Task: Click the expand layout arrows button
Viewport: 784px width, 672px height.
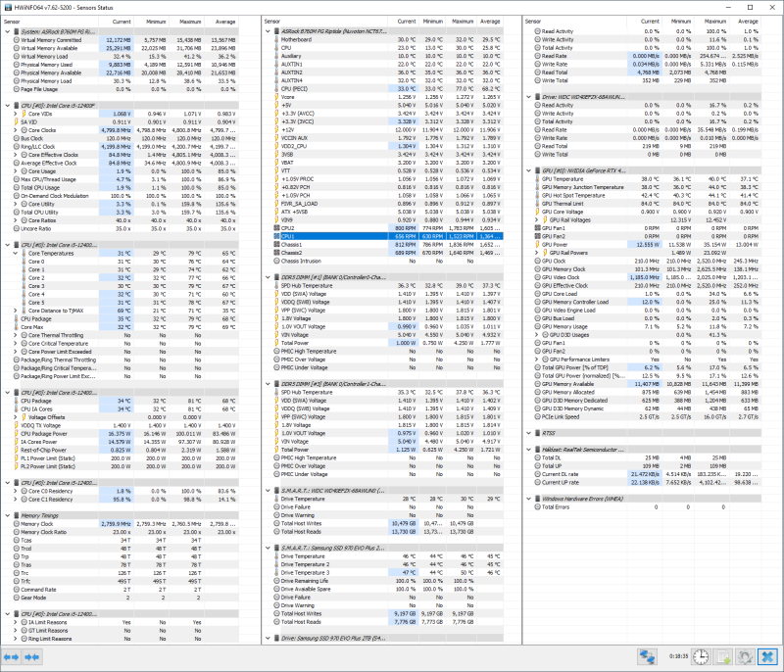Action: (x=11, y=657)
